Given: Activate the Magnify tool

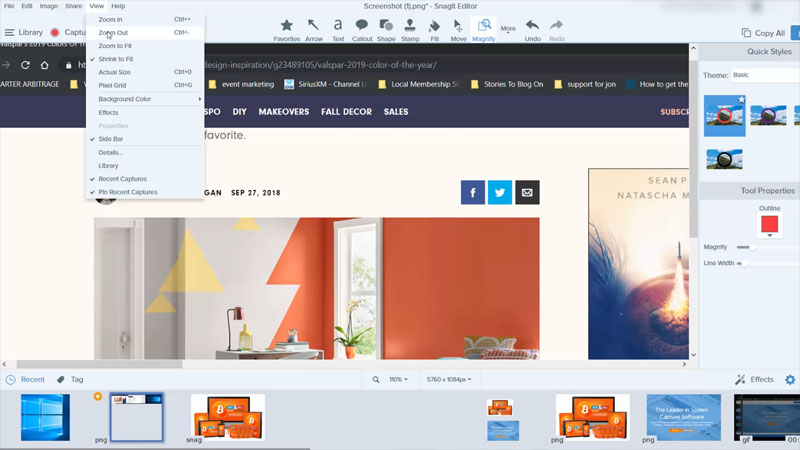Looking at the screenshot, I should tap(483, 27).
